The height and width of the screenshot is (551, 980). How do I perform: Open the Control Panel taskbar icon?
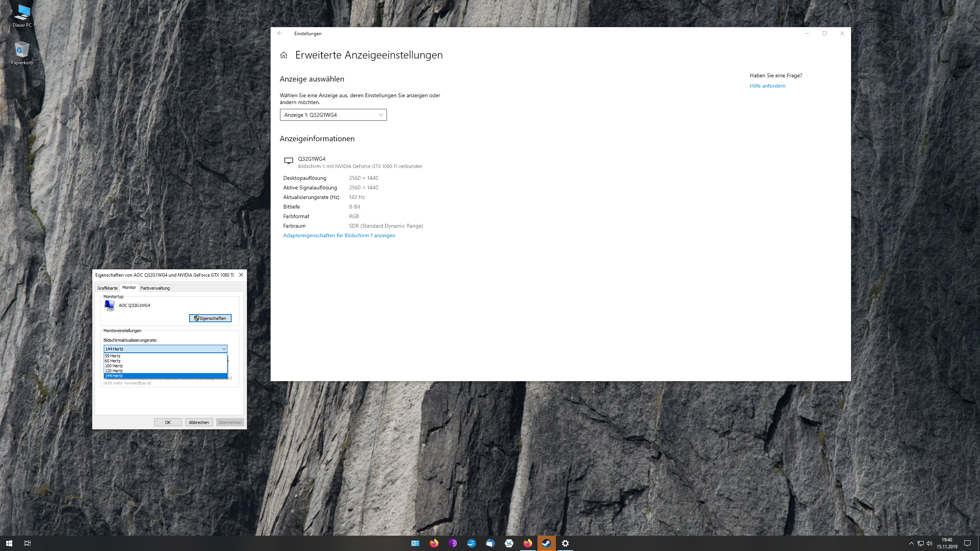coord(415,543)
